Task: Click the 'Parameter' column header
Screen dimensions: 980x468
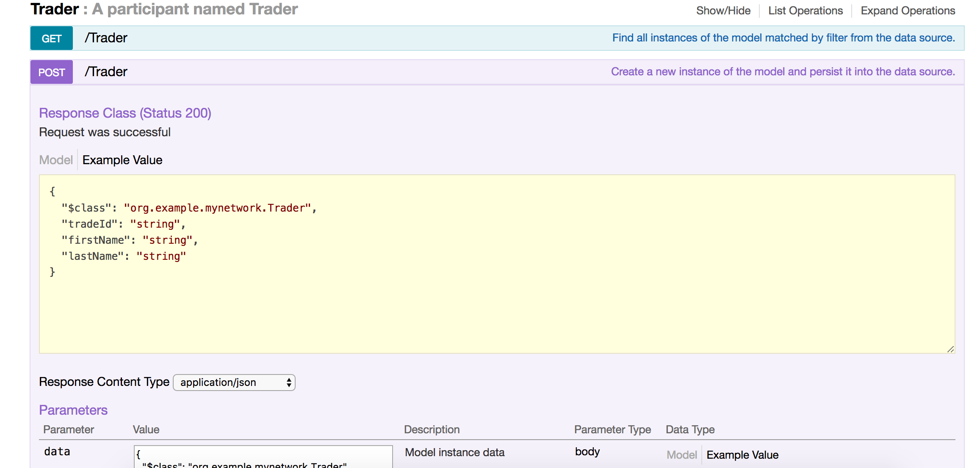Action: tap(69, 429)
